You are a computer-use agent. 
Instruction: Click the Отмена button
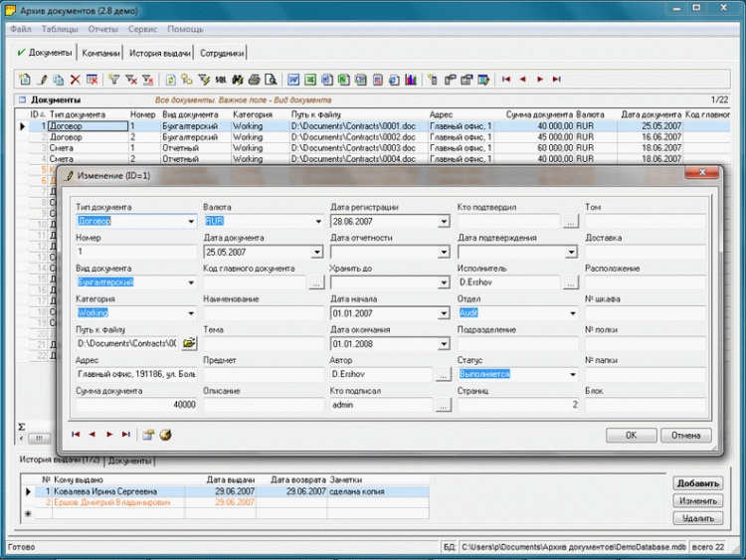[685, 436]
